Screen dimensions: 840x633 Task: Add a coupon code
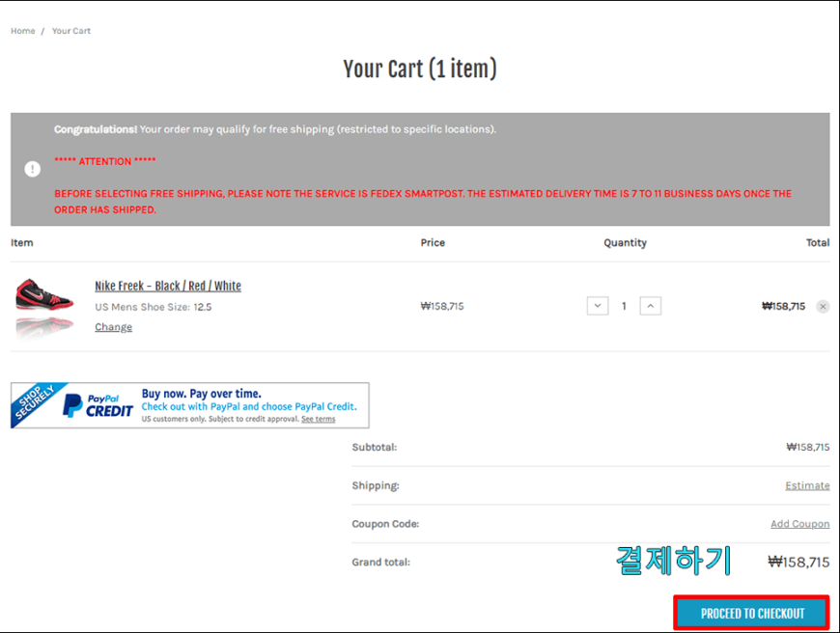click(x=799, y=524)
